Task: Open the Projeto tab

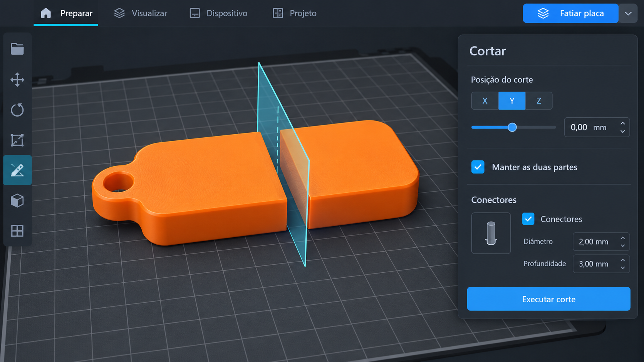Action: [295, 13]
